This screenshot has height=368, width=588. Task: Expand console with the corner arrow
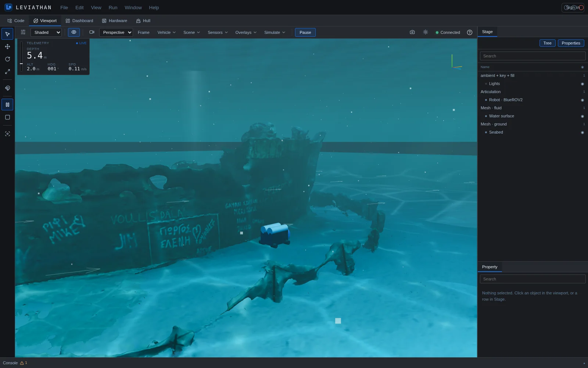pyautogui.click(x=584, y=363)
